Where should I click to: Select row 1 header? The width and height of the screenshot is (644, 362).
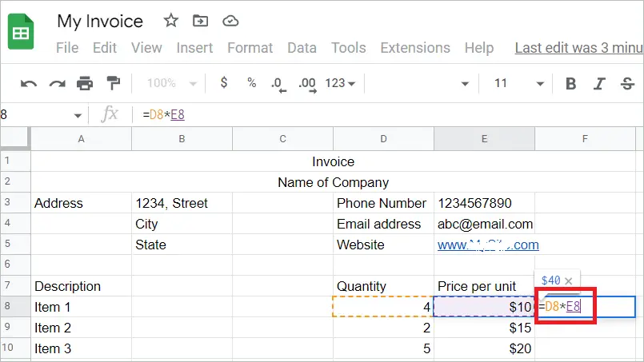15,161
